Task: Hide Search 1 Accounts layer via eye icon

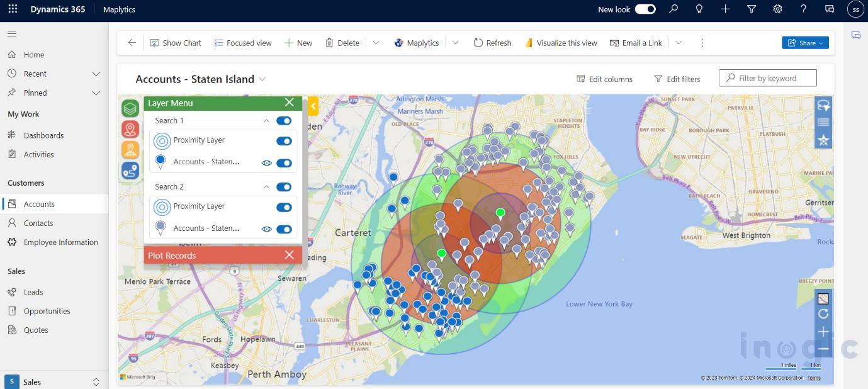Action: point(266,163)
